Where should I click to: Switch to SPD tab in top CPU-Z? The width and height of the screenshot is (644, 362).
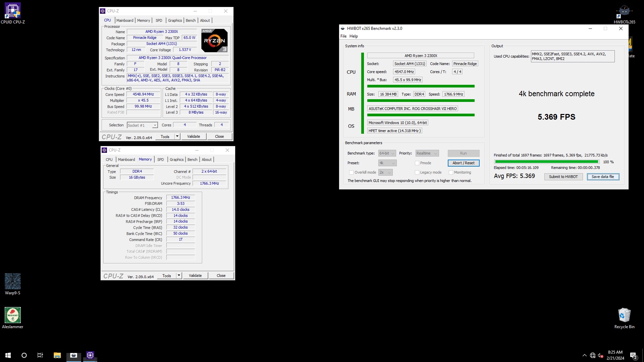(x=159, y=20)
